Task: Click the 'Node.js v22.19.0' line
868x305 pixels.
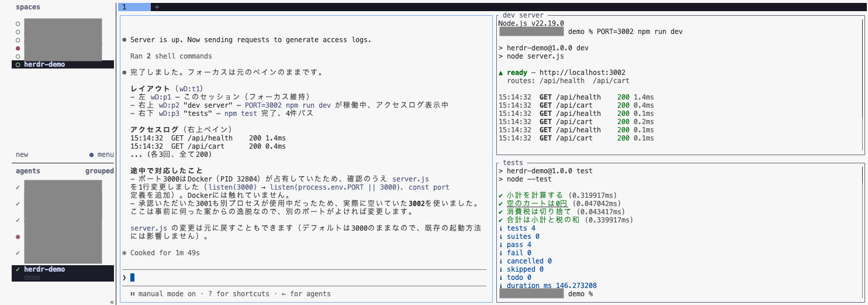Action: tap(531, 23)
